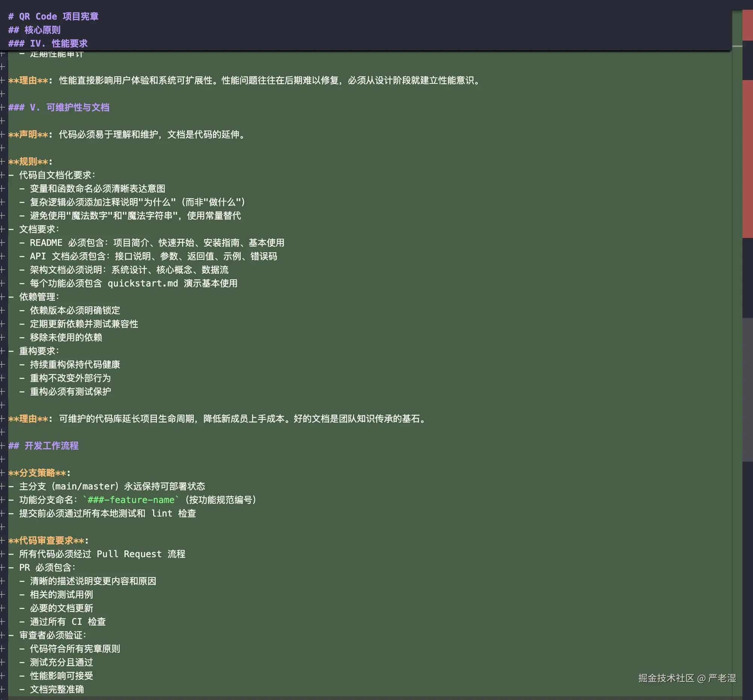
Task: Click the '### V. 可维护性与文档' heading line
Action: click(x=59, y=108)
